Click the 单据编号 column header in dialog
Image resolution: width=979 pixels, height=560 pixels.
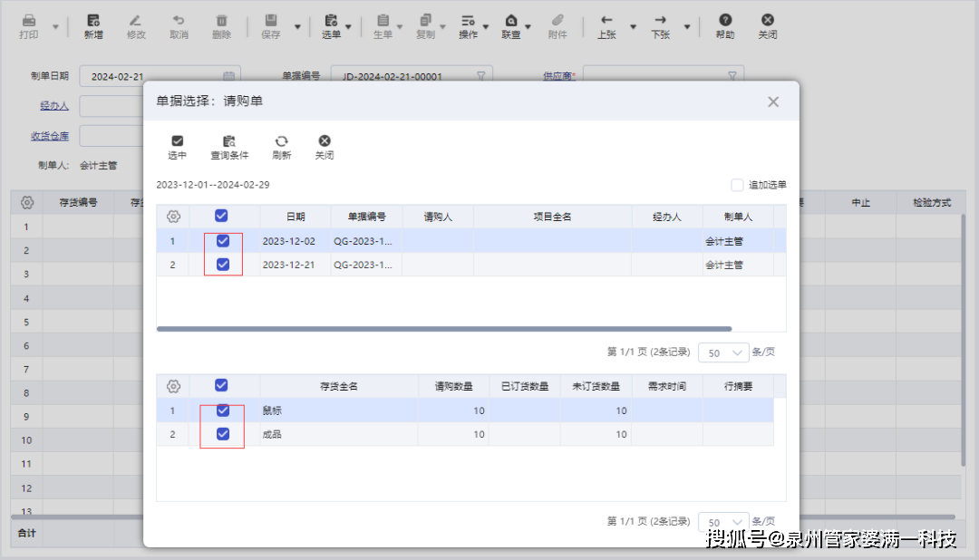click(366, 217)
